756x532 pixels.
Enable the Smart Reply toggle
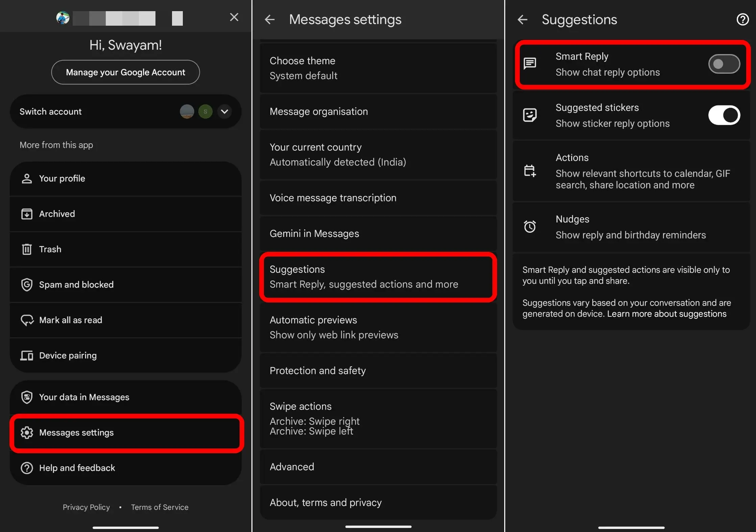coord(724,64)
